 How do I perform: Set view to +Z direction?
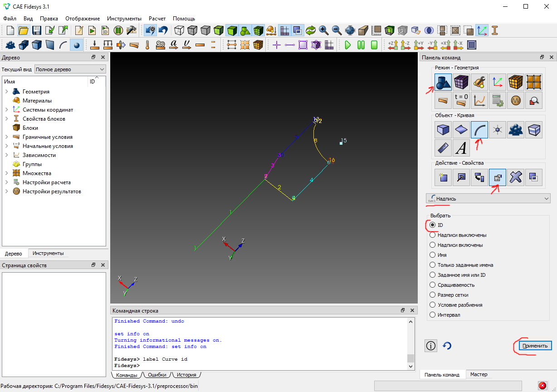(392, 45)
